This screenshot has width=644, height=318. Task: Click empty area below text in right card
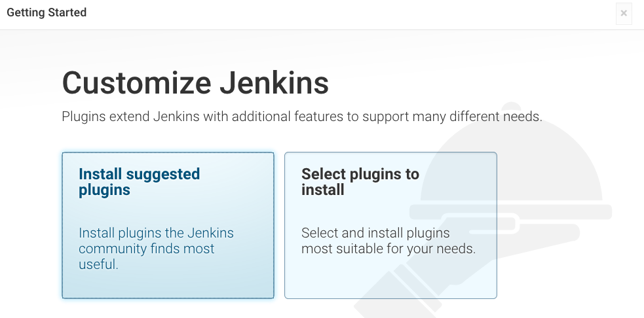(390, 278)
